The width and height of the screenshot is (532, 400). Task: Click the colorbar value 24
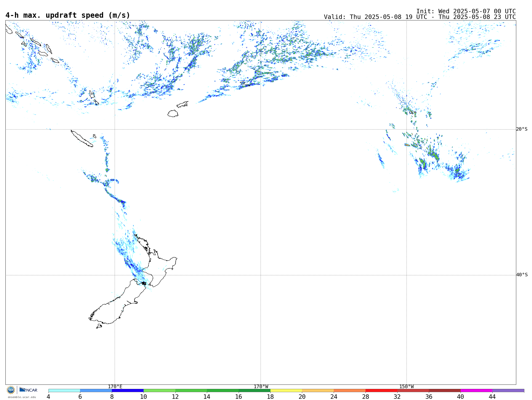pyautogui.click(x=334, y=397)
